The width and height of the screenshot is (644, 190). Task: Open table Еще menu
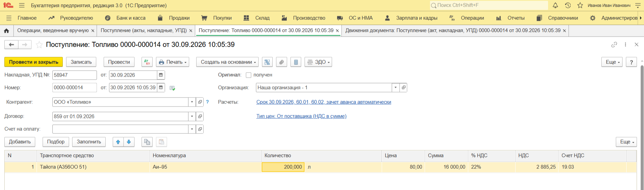tap(626, 142)
